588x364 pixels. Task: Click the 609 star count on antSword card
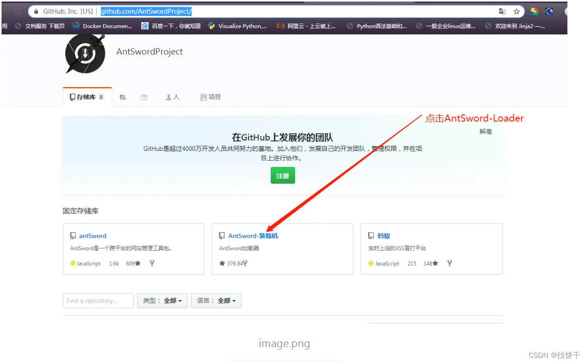coord(133,264)
